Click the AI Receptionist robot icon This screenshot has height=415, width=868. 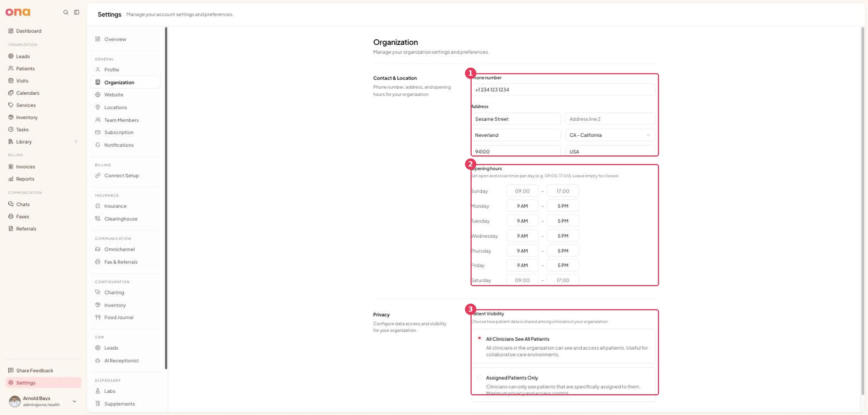[x=98, y=360]
